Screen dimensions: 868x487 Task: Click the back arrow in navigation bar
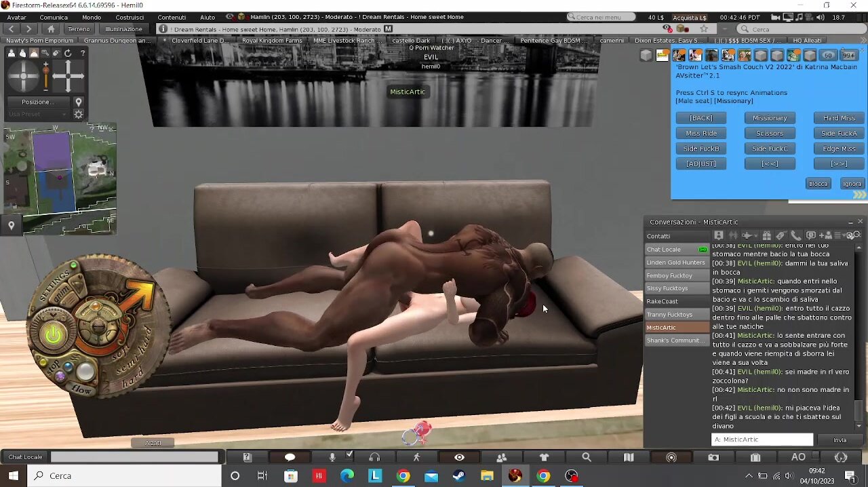tap(12, 29)
